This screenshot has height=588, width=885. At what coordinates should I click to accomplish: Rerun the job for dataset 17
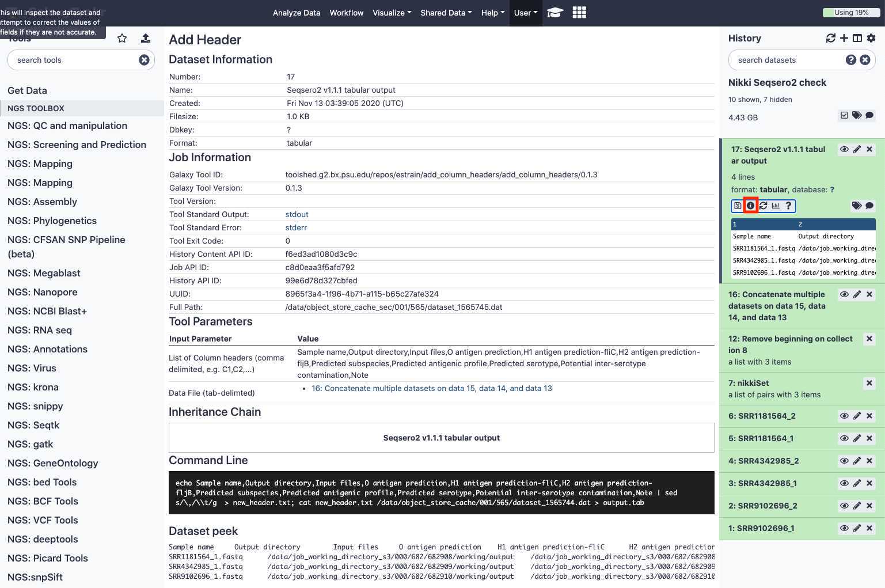pyautogui.click(x=764, y=206)
